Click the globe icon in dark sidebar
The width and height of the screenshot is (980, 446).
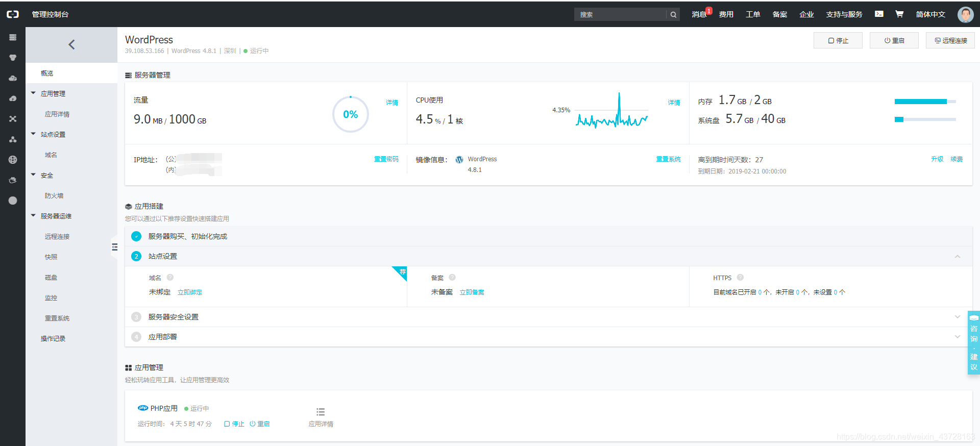(13, 160)
